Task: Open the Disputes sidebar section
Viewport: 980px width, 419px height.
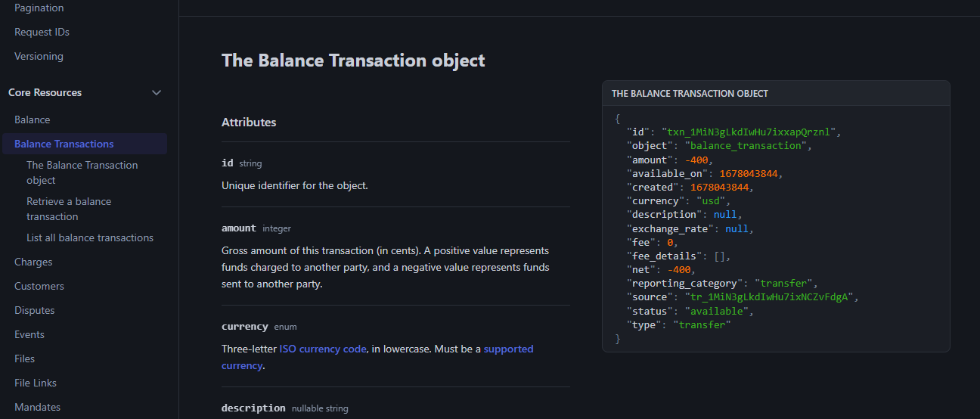Action: 35,311
